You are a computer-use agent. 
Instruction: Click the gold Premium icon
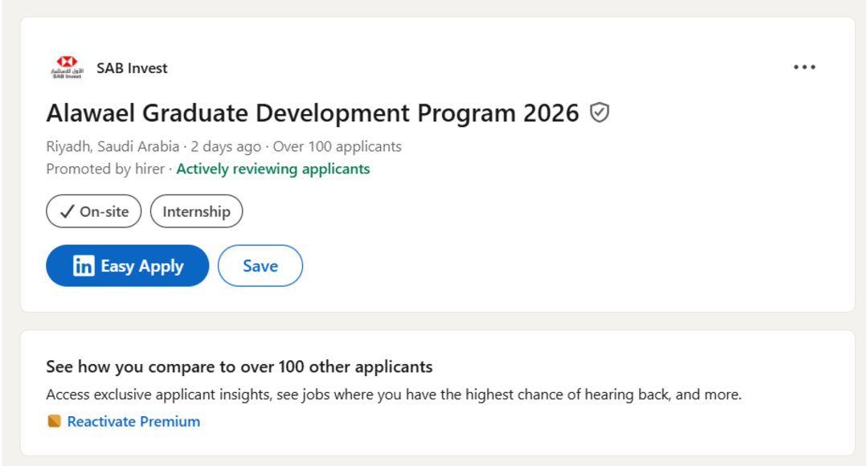pos(54,422)
